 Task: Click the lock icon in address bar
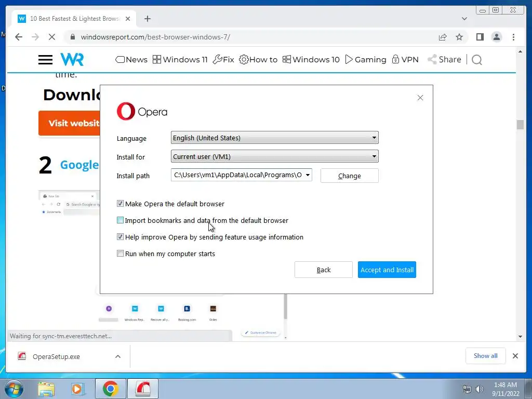73,37
